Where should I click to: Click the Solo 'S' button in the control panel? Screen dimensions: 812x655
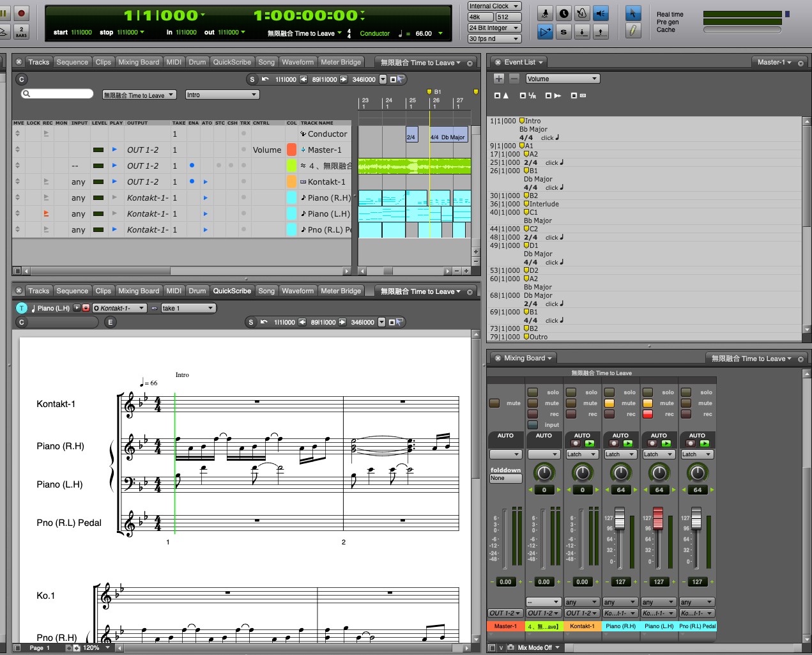(563, 31)
